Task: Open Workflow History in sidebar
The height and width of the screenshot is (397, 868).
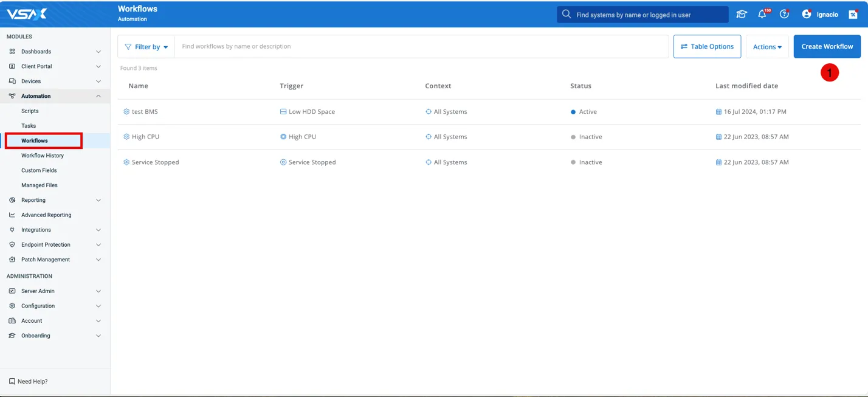Action: tap(43, 156)
